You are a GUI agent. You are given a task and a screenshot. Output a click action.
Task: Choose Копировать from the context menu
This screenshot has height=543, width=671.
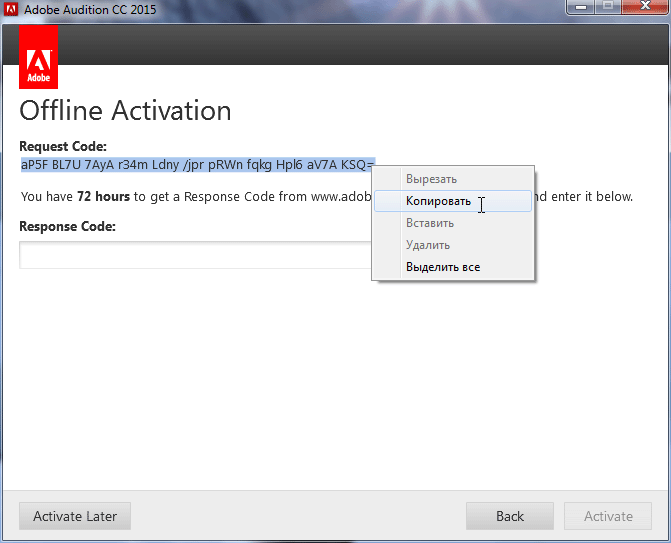(438, 201)
